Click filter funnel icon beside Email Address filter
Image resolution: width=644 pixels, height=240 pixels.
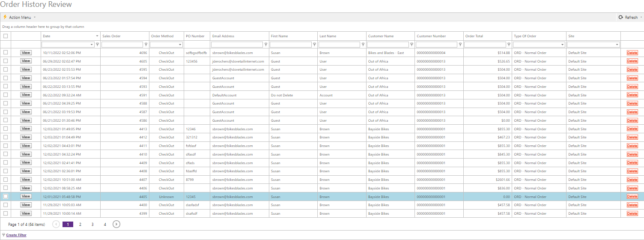tap(266, 45)
